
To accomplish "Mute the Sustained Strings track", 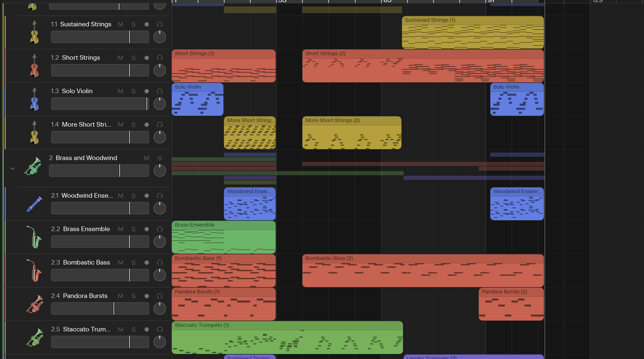I will pyautogui.click(x=121, y=24).
